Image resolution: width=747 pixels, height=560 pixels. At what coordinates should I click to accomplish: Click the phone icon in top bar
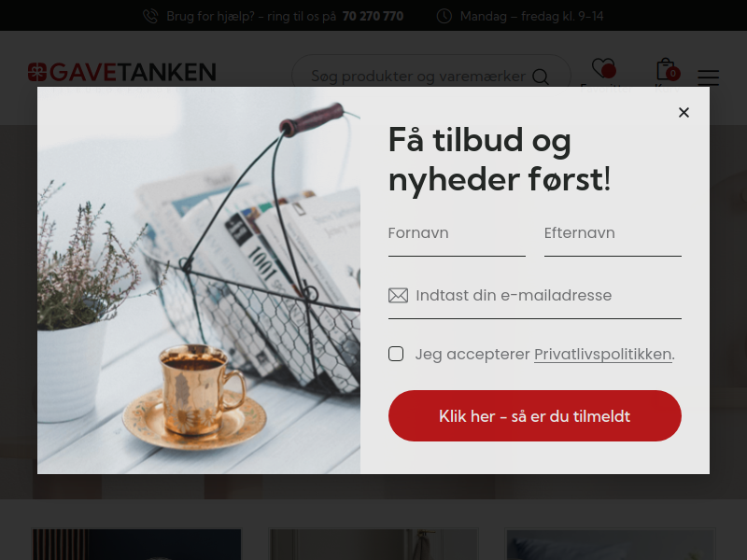point(150,16)
